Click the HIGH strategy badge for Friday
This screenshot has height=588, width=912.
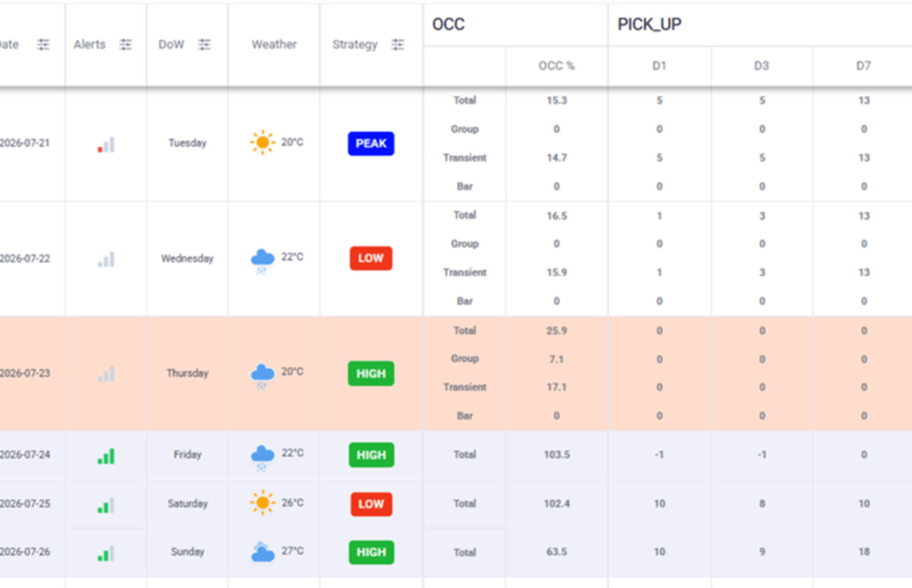(x=371, y=455)
